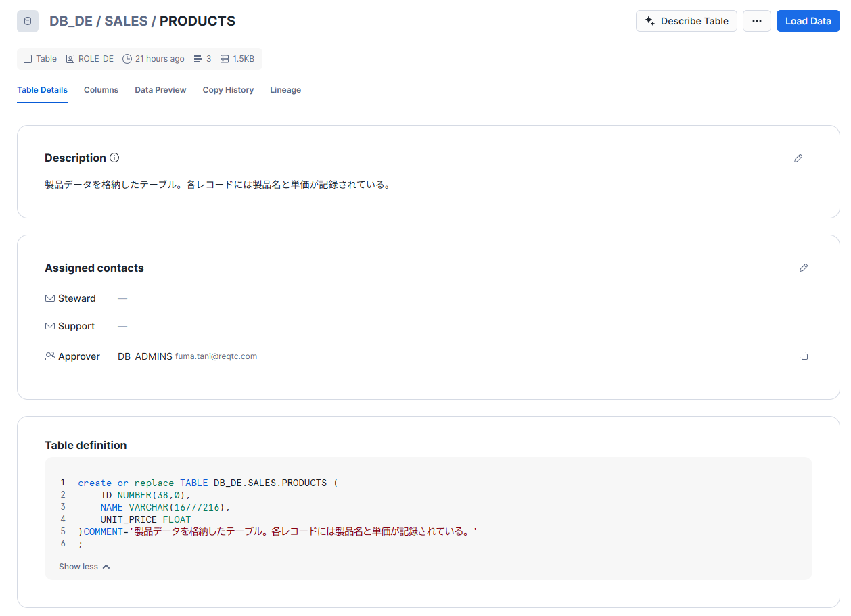Click the Approver people icon
Screen dimensions: 851x616
(50, 356)
